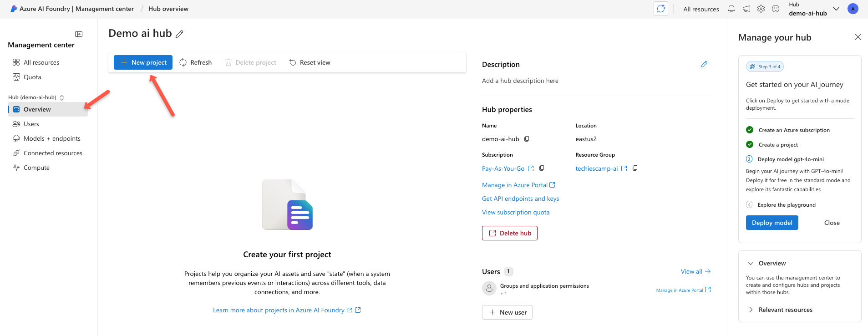
Task: Click Explore the playground step
Action: [787, 205]
